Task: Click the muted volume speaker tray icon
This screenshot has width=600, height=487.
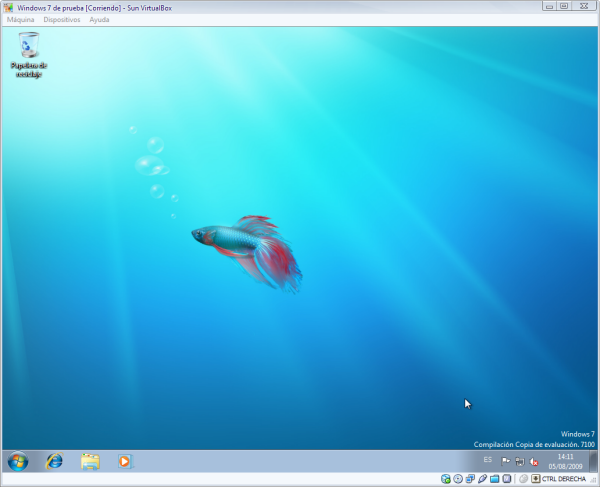Action: coord(535,461)
